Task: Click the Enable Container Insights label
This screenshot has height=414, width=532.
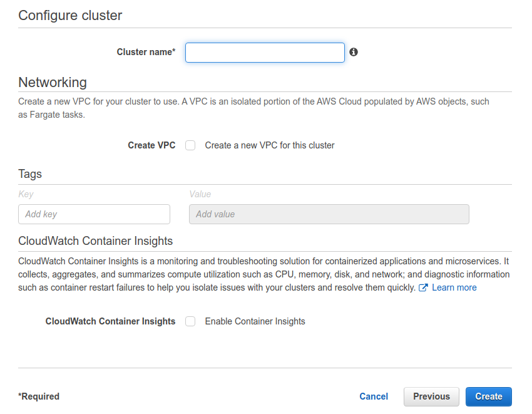Action: 255,321
